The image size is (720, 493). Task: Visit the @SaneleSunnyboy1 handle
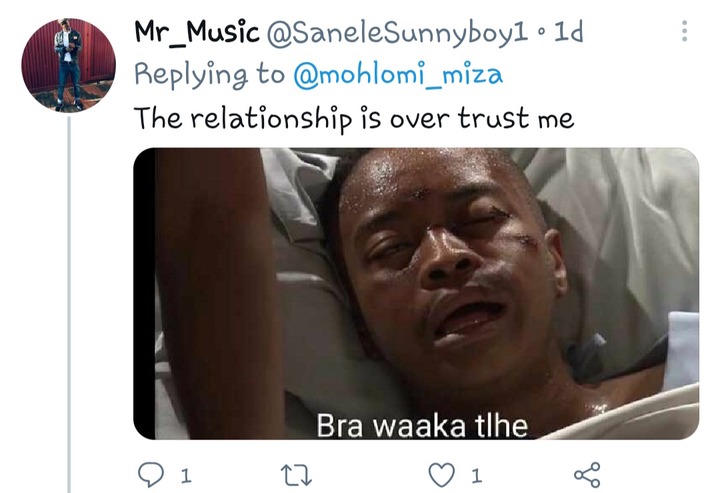click(398, 33)
